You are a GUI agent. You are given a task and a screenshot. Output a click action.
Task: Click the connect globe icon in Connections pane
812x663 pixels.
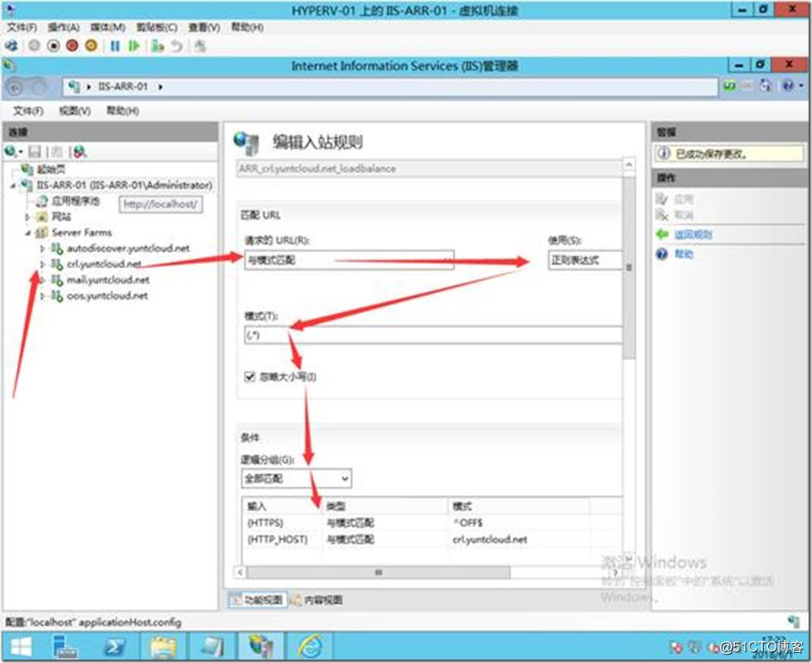click(x=10, y=151)
